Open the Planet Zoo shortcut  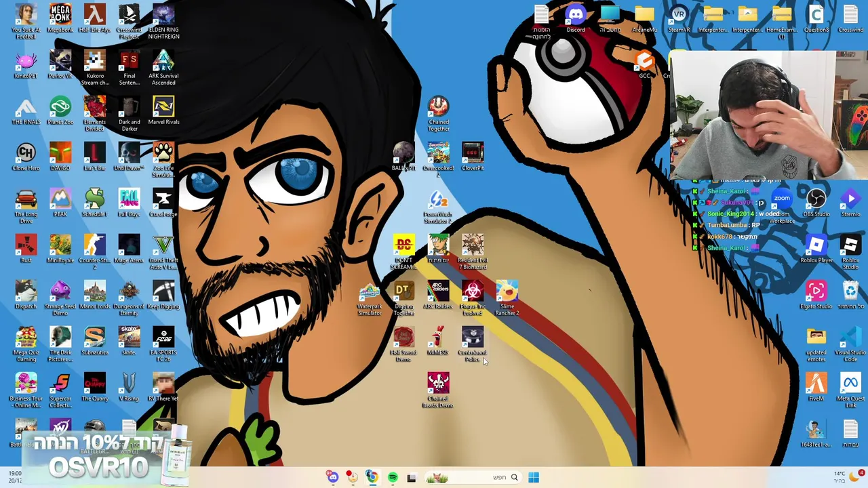[60, 111]
